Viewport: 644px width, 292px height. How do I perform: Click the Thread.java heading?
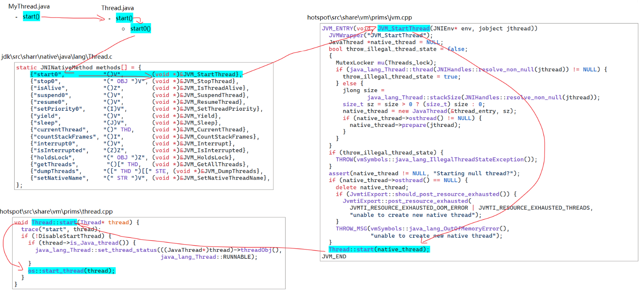pyautogui.click(x=117, y=8)
